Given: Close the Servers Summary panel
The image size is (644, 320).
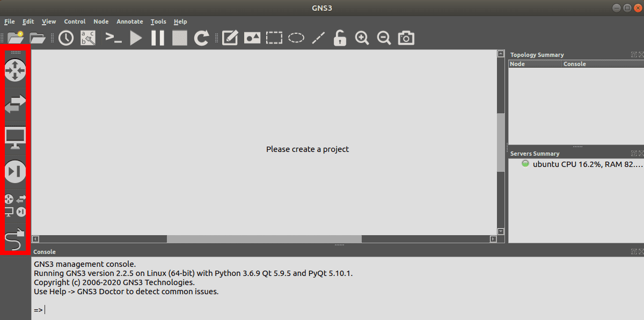Looking at the screenshot, I should click(x=641, y=154).
